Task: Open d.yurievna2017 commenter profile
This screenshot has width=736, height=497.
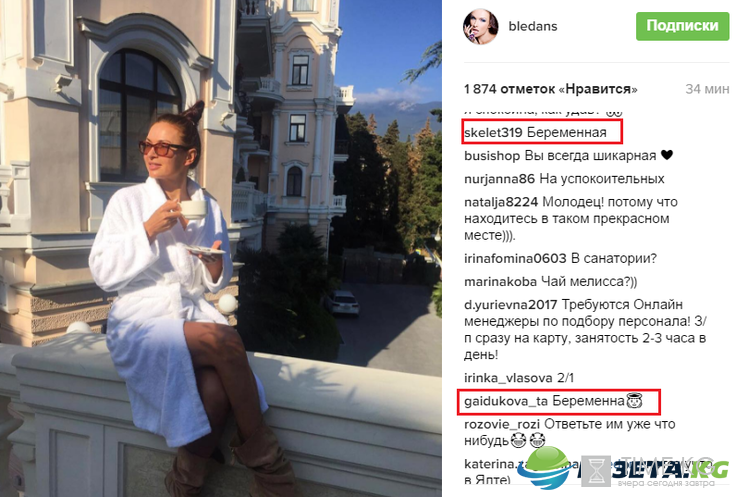Action: (510, 305)
